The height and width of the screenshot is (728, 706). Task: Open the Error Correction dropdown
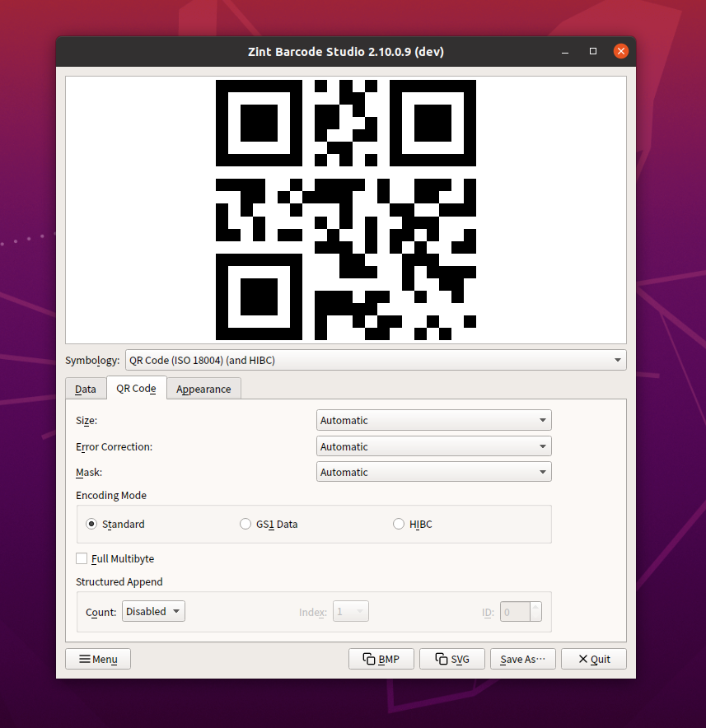433,446
